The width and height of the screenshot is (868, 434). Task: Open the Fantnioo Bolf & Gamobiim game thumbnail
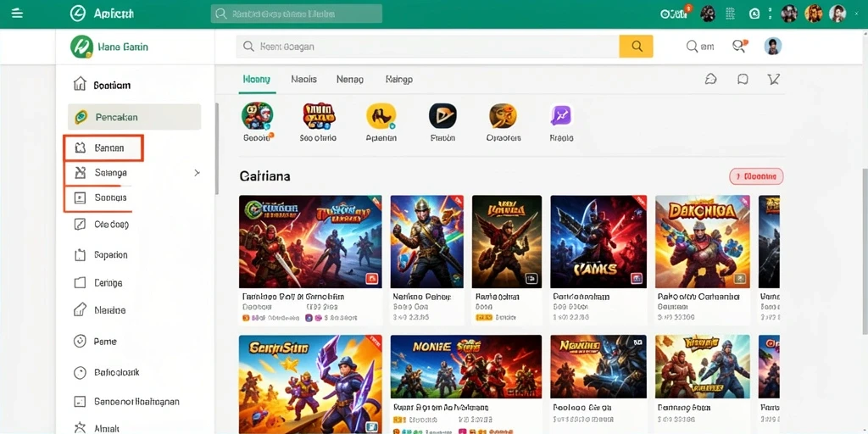(x=310, y=242)
